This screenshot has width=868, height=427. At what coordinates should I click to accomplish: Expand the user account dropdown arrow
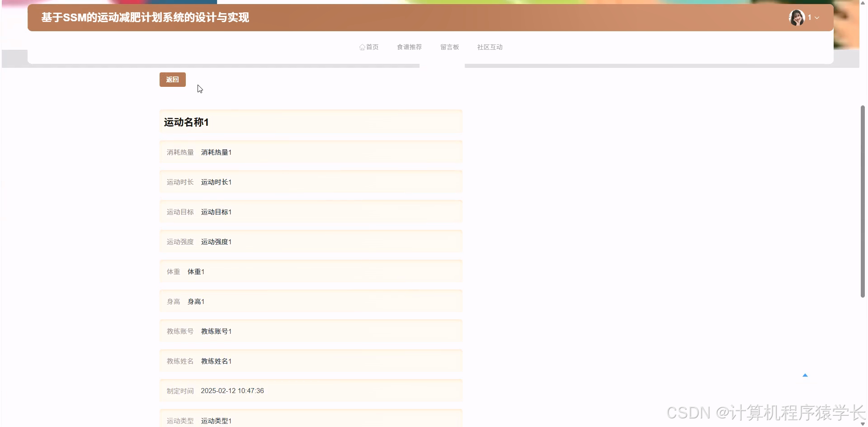pyautogui.click(x=817, y=18)
